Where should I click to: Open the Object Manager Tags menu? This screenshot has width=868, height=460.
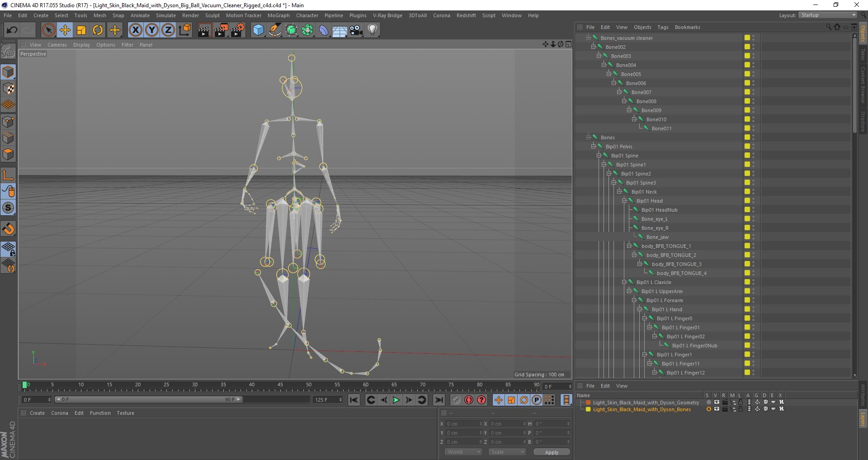[663, 27]
